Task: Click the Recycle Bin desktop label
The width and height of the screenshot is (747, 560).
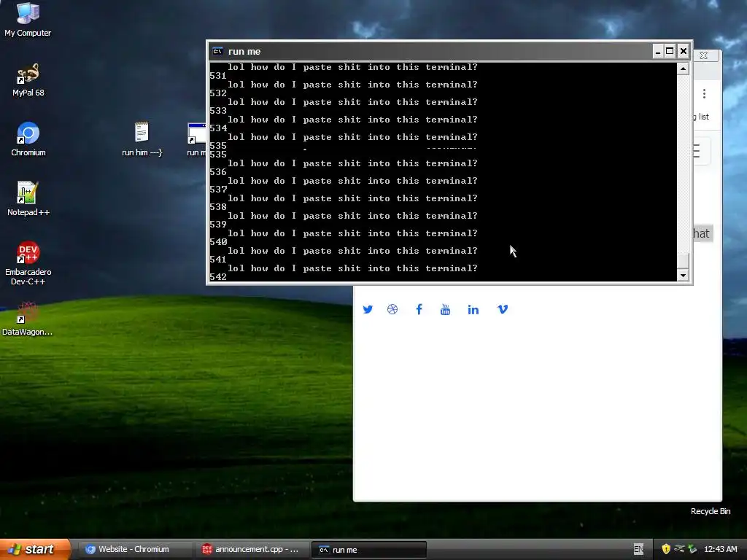Action: click(710, 511)
